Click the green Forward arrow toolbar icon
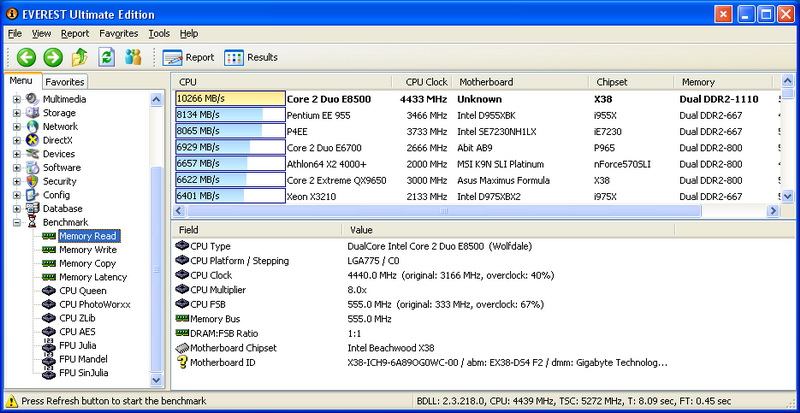The width and height of the screenshot is (800, 413). click(53, 57)
